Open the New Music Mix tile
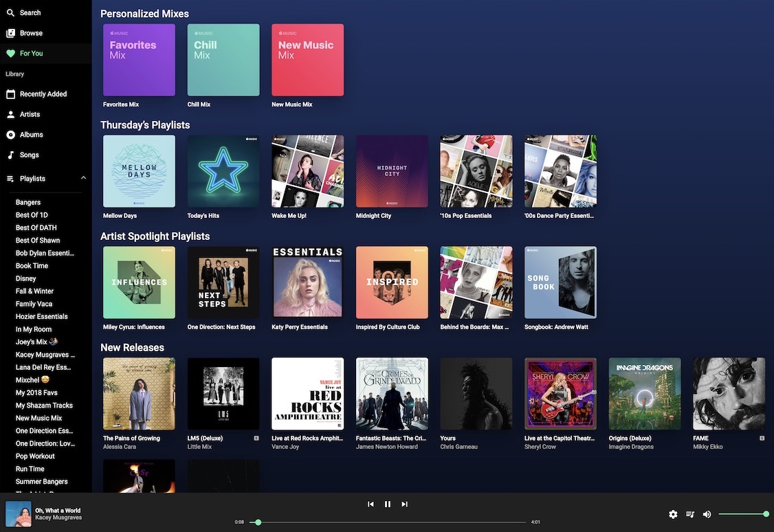The height and width of the screenshot is (532, 774). 307,60
